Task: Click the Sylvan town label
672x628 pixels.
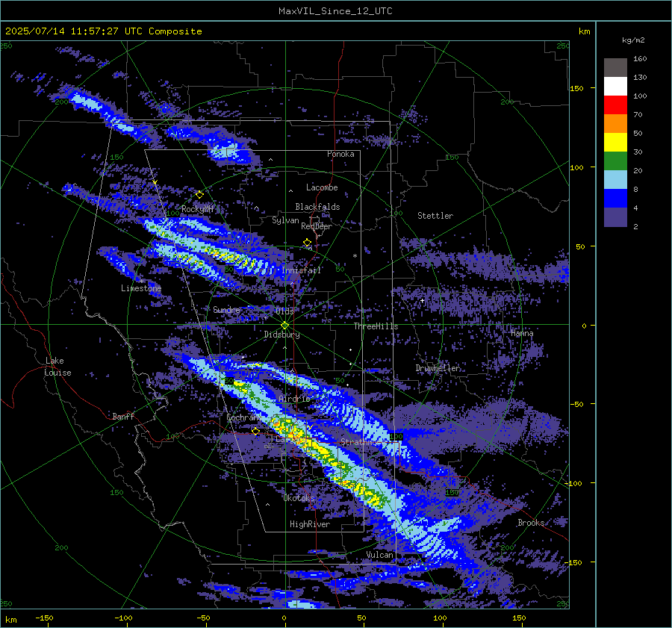Action: point(285,220)
